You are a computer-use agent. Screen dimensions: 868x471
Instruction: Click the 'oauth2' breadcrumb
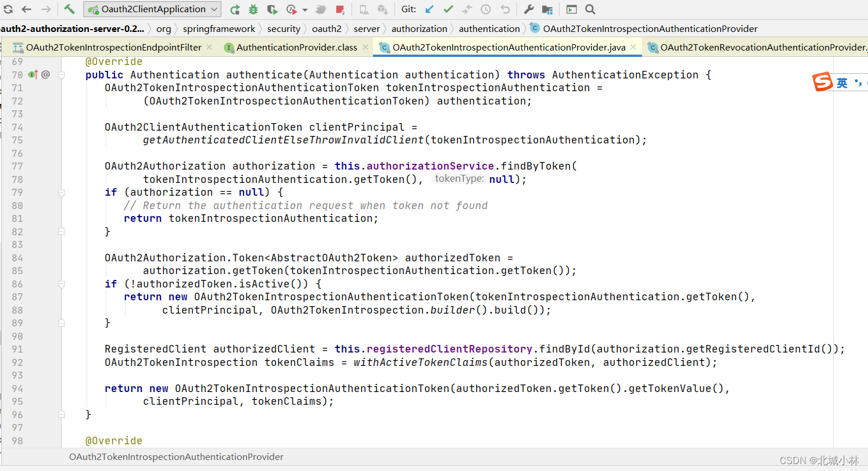327,29
